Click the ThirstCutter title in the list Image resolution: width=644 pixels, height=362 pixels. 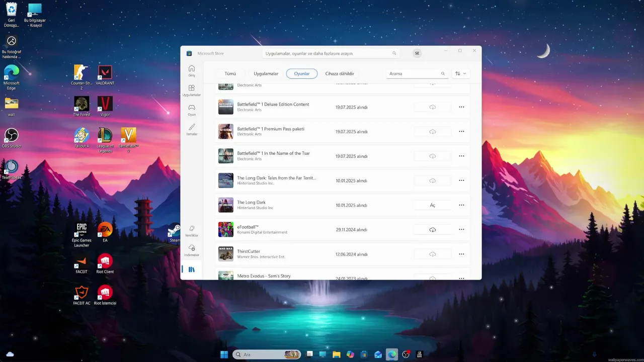click(x=249, y=251)
